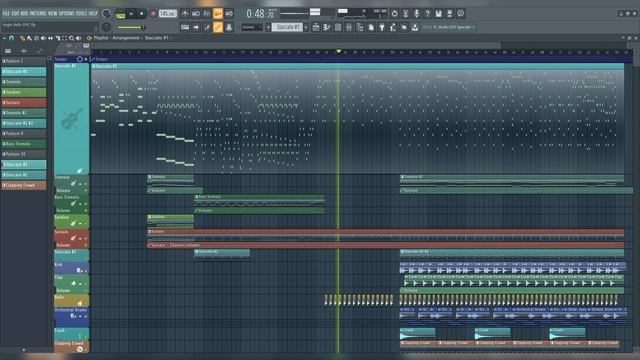This screenshot has width=640, height=360.
Task: Open the TOOLS menu
Action: click(x=81, y=13)
